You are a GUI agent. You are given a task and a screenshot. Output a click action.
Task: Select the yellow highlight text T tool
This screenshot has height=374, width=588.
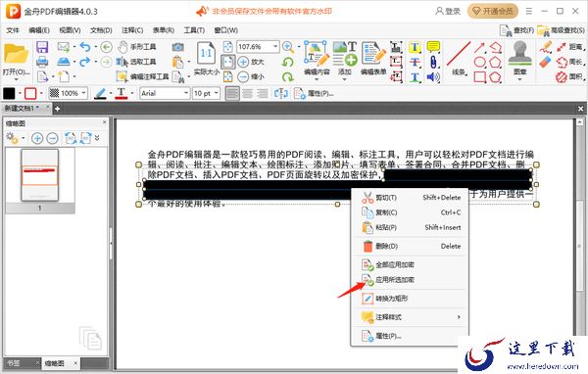(x=415, y=47)
